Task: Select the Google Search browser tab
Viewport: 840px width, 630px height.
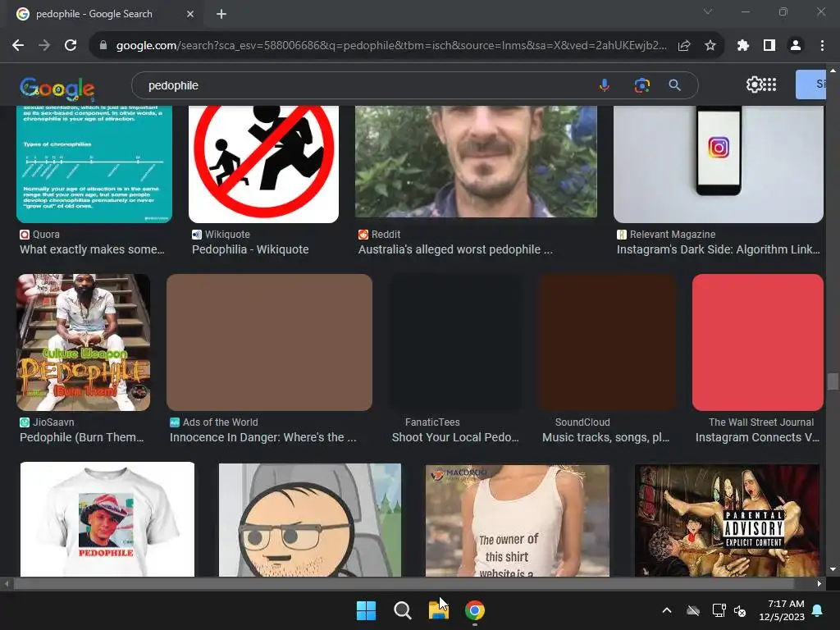Action: (x=104, y=14)
